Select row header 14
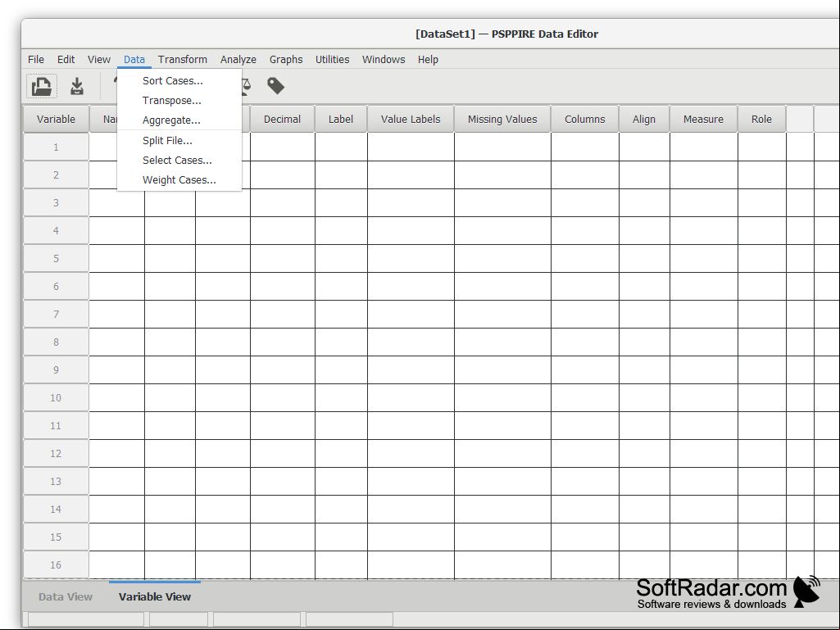 [x=57, y=509]
